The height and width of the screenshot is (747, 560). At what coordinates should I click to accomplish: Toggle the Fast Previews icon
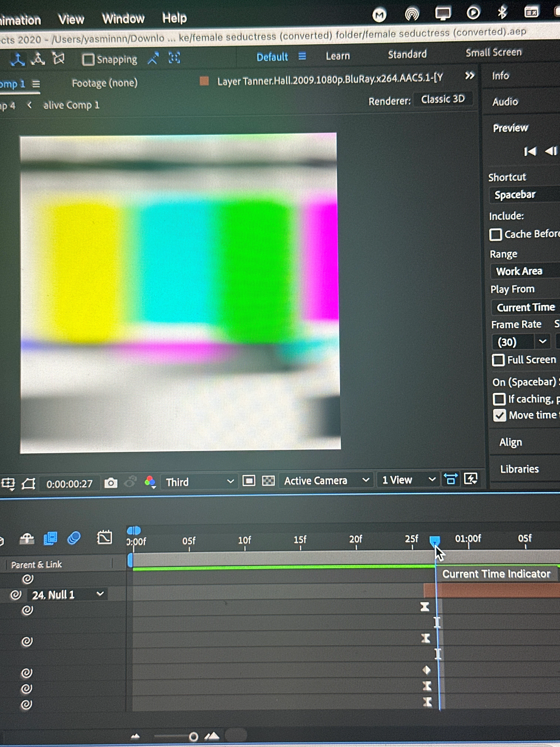471,478
